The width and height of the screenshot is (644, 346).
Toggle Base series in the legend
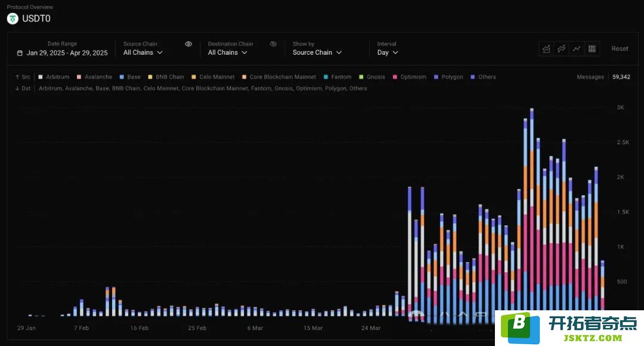pos(130,77)
